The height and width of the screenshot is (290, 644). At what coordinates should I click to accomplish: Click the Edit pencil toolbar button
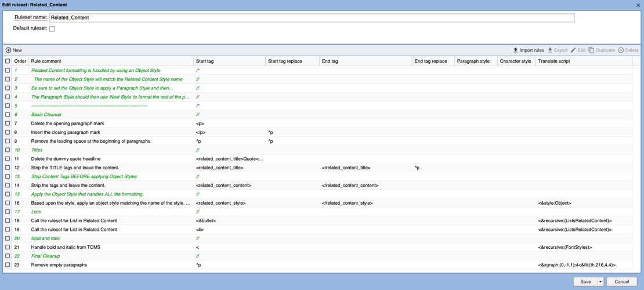[578, 50]
